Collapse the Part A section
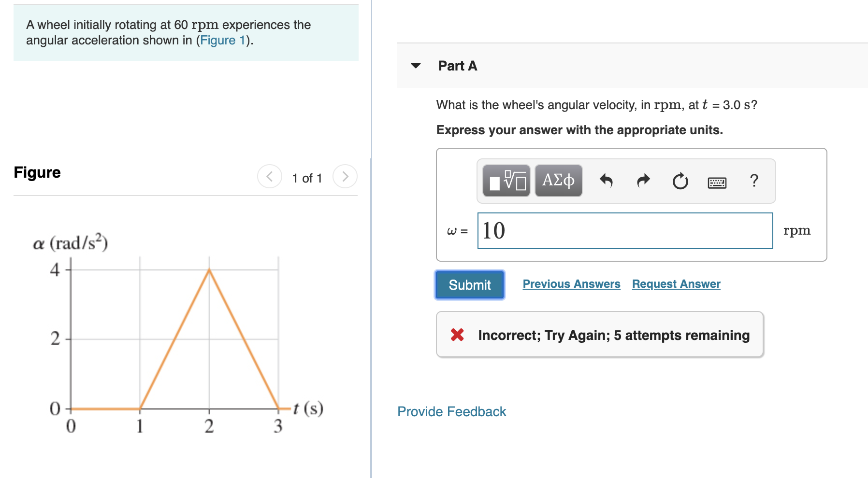868x478 pixels. coord(416,66)
